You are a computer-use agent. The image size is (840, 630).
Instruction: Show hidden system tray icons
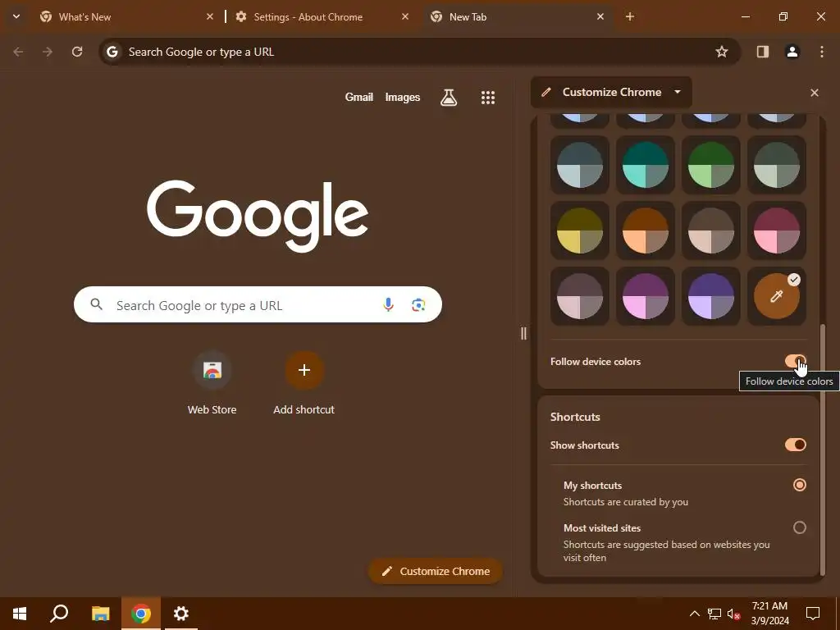(694, 614)
